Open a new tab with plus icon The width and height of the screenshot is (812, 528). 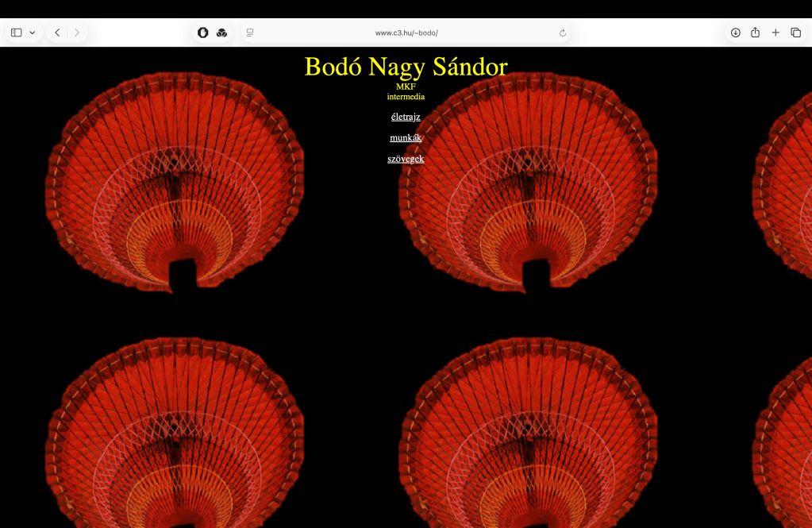[x=775, y=33]
